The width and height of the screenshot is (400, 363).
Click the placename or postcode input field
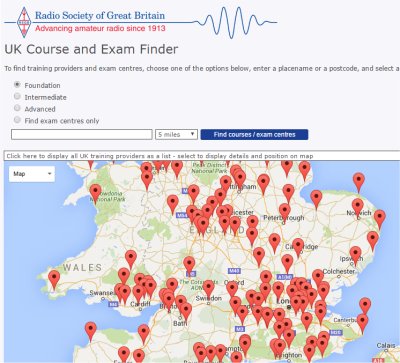pos(82,134)
